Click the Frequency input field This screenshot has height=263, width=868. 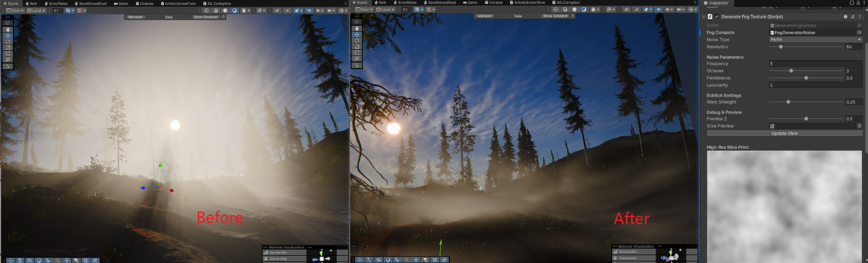(816, 64)
